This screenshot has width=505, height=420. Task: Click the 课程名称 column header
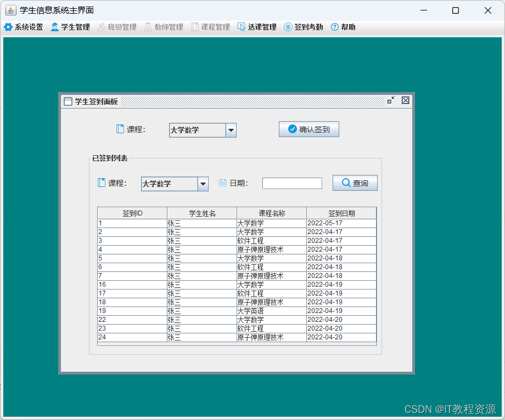(x=272, y=213)
